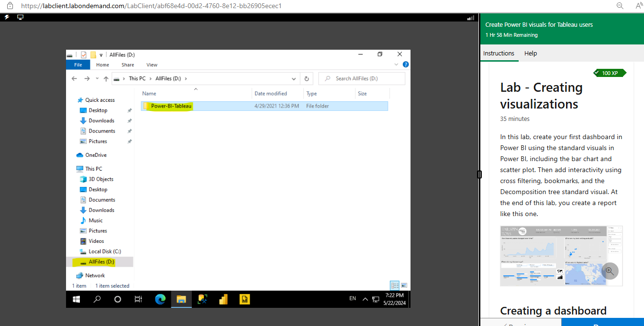Click the monitor display icon in lab top bar

[20, 17]
